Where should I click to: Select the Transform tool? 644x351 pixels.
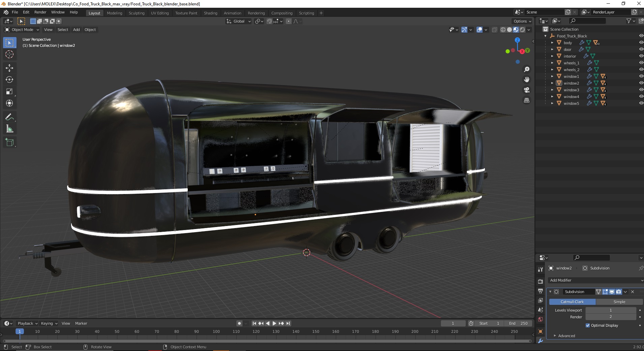9,103
